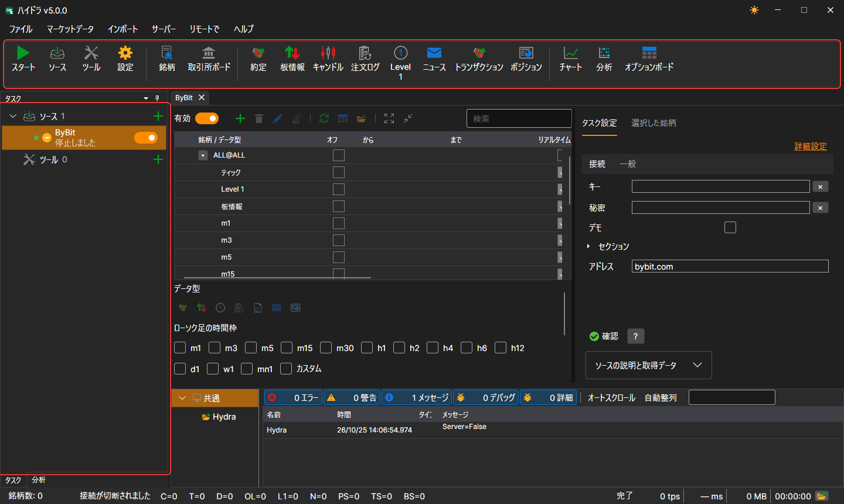844x504 pixels.
Task: Tick the m30 candle timeframe checkbox
Action: [x=326, y=348]
